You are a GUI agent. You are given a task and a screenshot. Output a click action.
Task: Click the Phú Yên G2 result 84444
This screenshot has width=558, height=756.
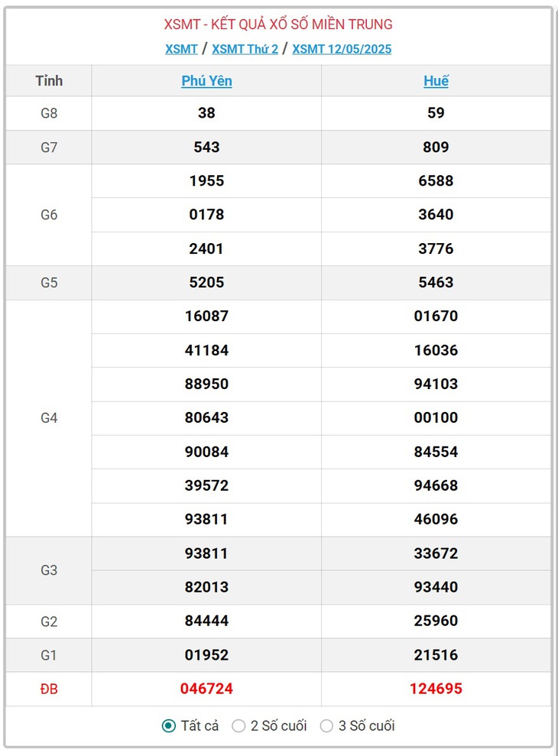(206, 621)
